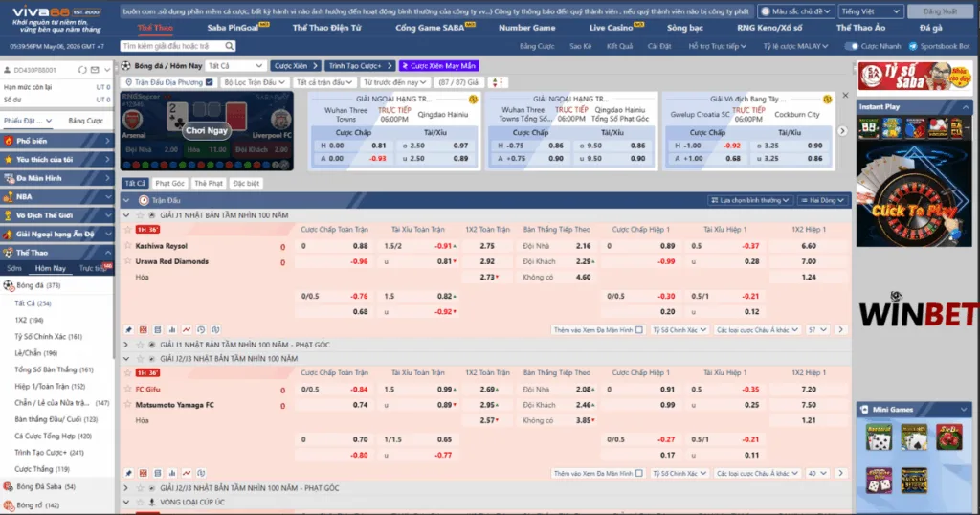This screenshot has width=980, height=515.
Task: Favorite star for Giải J1 Nhật Bản league
Action: tap(140, 215)
